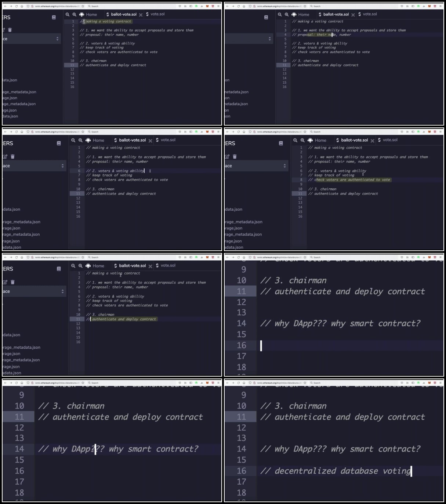
Task: Switch to vote.sol tab in third-row left frame
Action: click(165, 265)
